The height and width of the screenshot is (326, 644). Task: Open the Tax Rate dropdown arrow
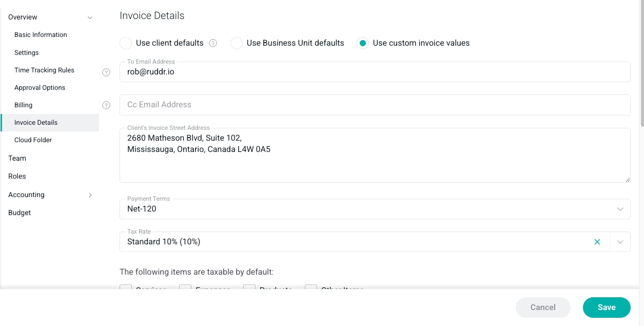(620, 242)
